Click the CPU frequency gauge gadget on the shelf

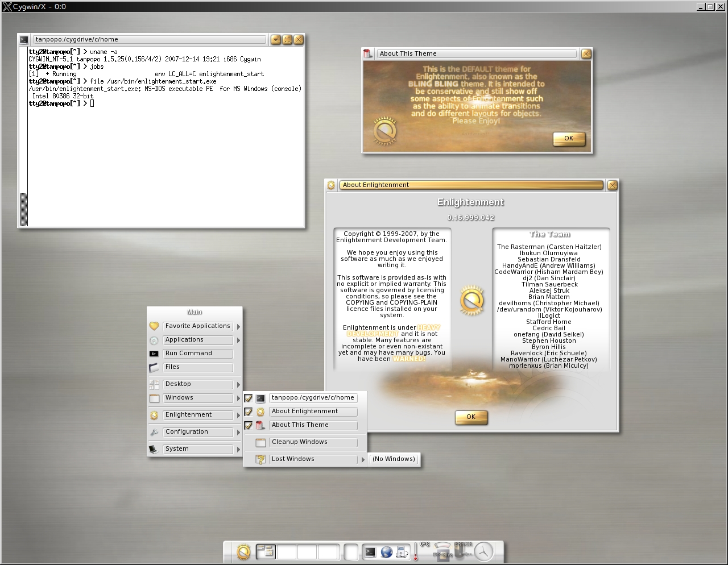pyautogui.click(x=442, y=551)
